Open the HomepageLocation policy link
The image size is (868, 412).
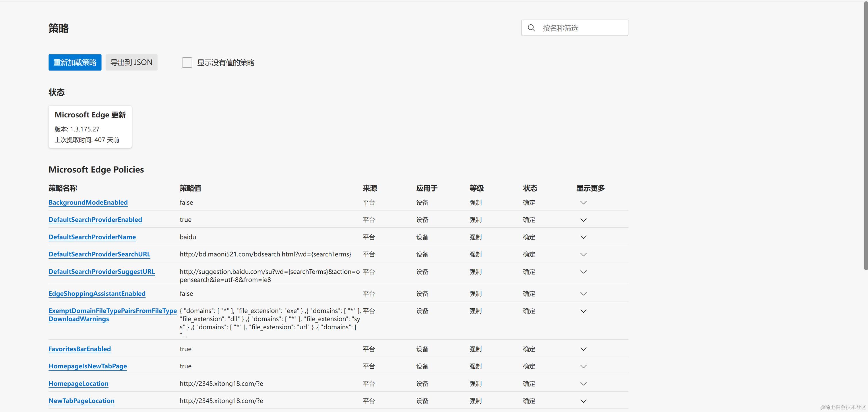coord(78,384)
